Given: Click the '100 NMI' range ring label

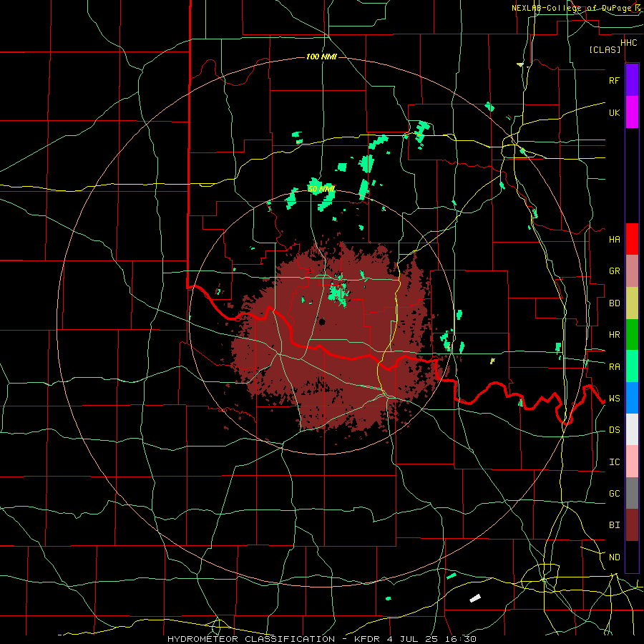Looking at the screenshot, I should coord(321,57).
